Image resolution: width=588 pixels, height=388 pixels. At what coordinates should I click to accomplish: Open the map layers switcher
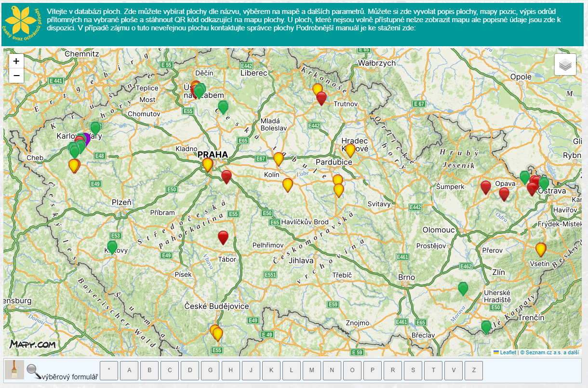pos(565,65)
